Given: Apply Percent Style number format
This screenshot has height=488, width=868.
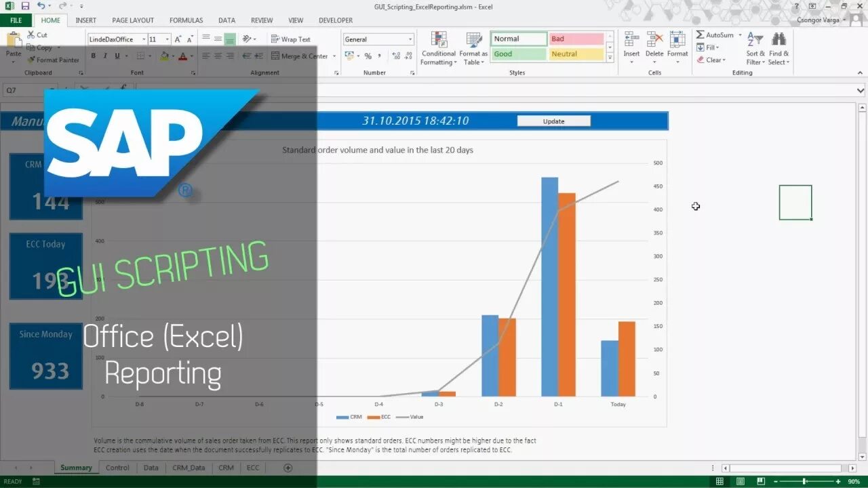Looking at the screenshot, I should pos(368,56).
